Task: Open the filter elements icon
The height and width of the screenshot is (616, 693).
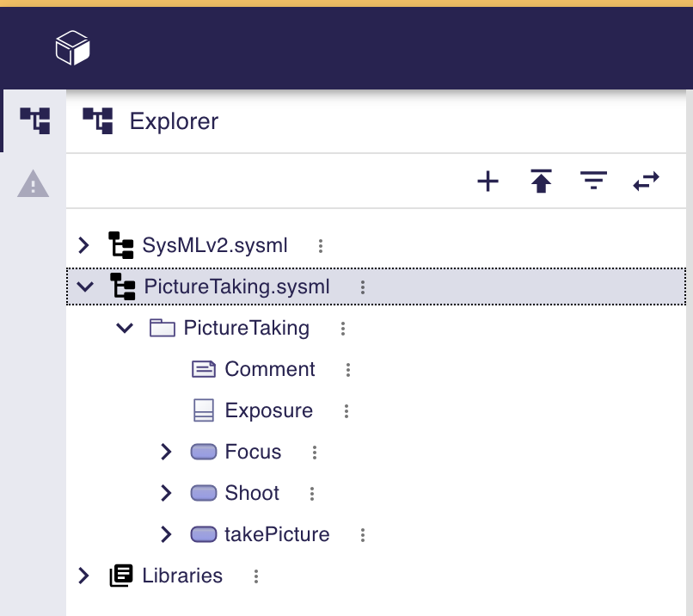Action: pyautogui.click(x=593, y=181)
